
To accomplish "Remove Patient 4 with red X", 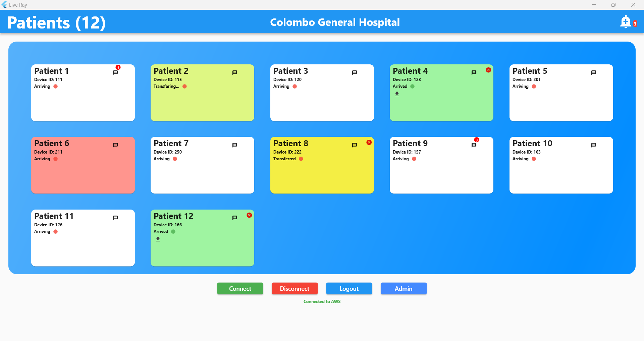I will pyautogui.click(x=488, y=70).
